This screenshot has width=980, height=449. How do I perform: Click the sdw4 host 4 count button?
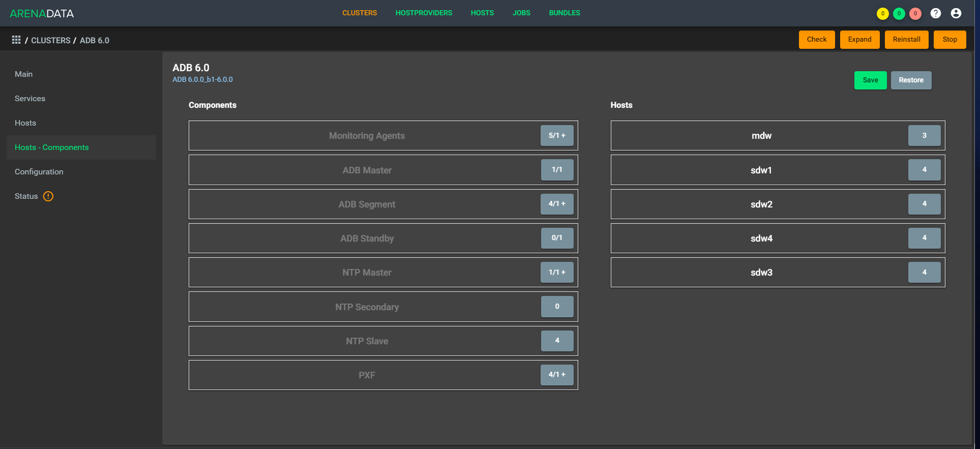point(925,238)
